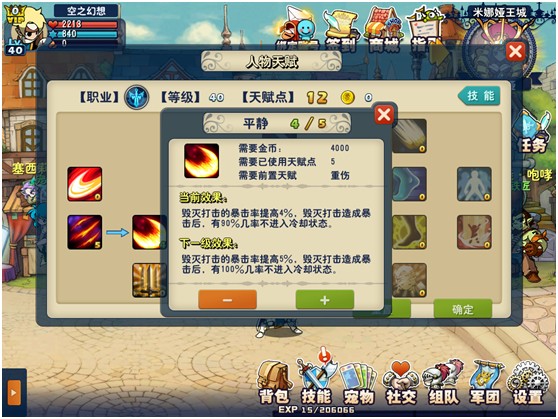Image resolution: width=558 pixels, height=419 pixels.
Task: Close the 平静 talent detail popup
Action: click(384, 115)
